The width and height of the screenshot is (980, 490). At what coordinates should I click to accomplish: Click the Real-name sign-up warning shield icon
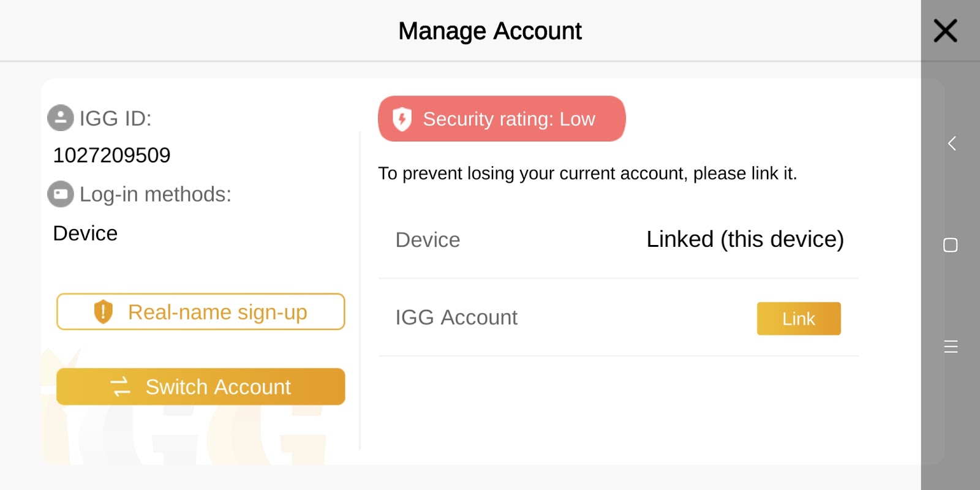pos(104,312)
